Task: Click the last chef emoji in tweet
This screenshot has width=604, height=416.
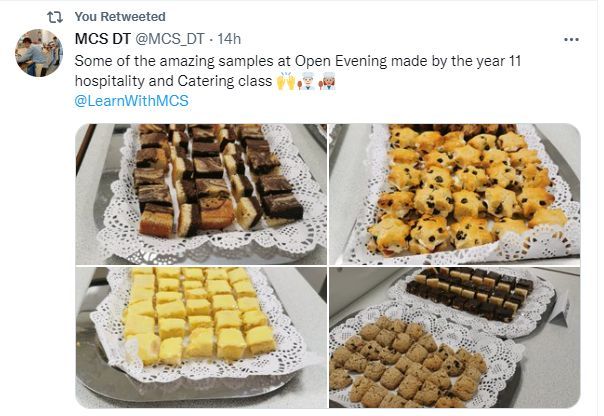Action: (x=327, y=81)
